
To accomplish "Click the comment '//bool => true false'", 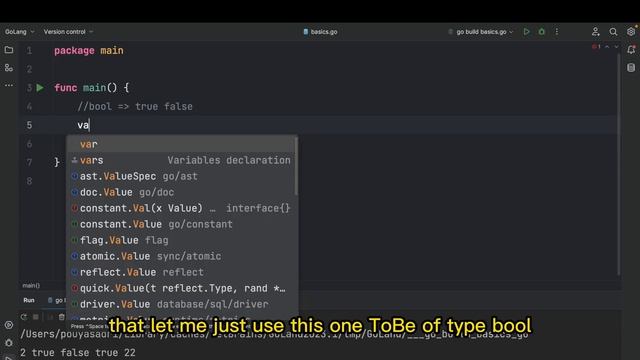I will (135, 107).
